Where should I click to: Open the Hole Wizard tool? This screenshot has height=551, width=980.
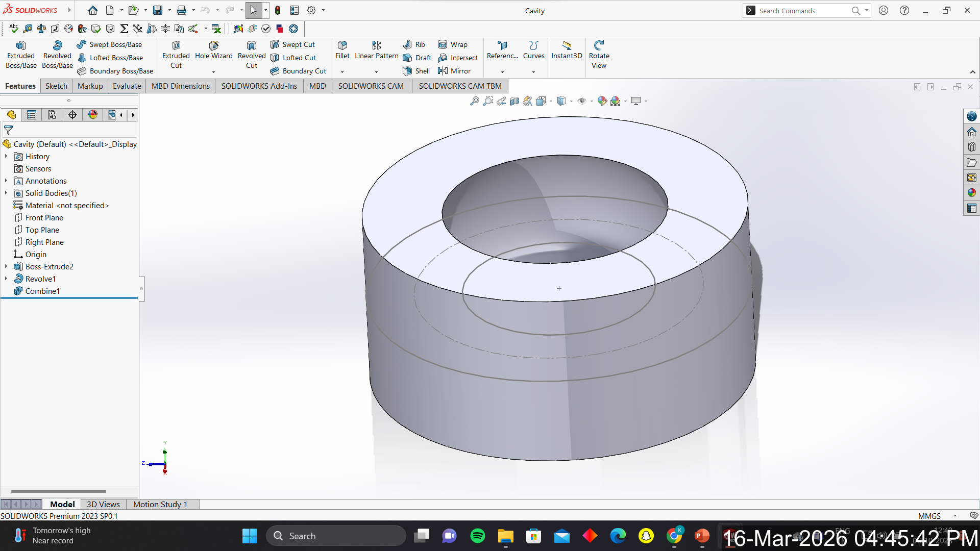pyautogui.click(x=213, y=50)
